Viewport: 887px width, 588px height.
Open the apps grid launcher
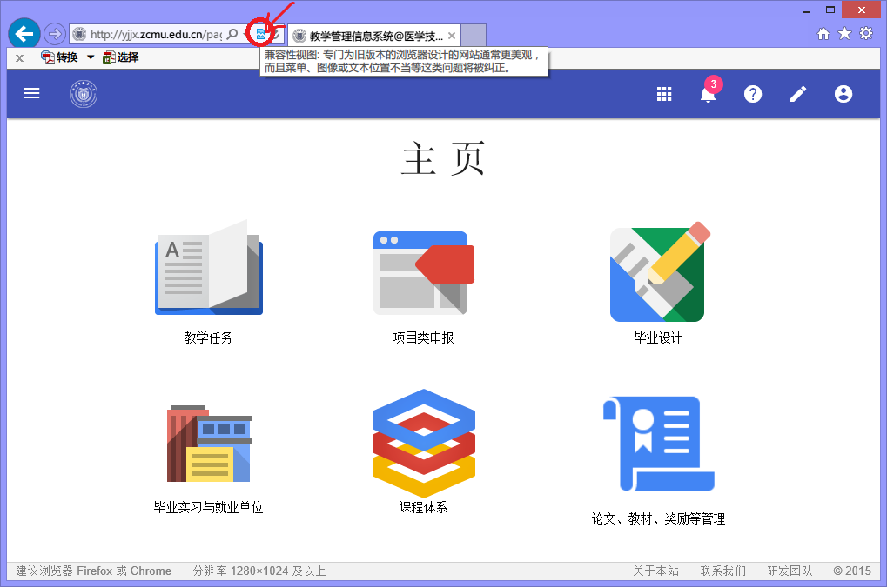pos(664,95)
